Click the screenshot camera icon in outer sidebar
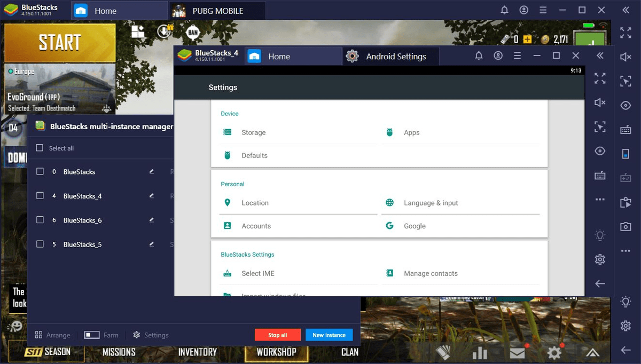641x364 pixels. [626, 227]
